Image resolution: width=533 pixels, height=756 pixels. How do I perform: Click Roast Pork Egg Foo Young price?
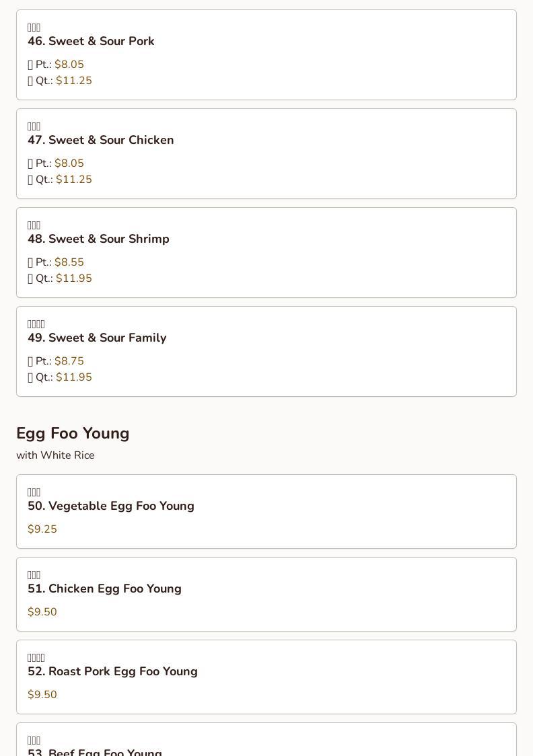coord(42,695)
